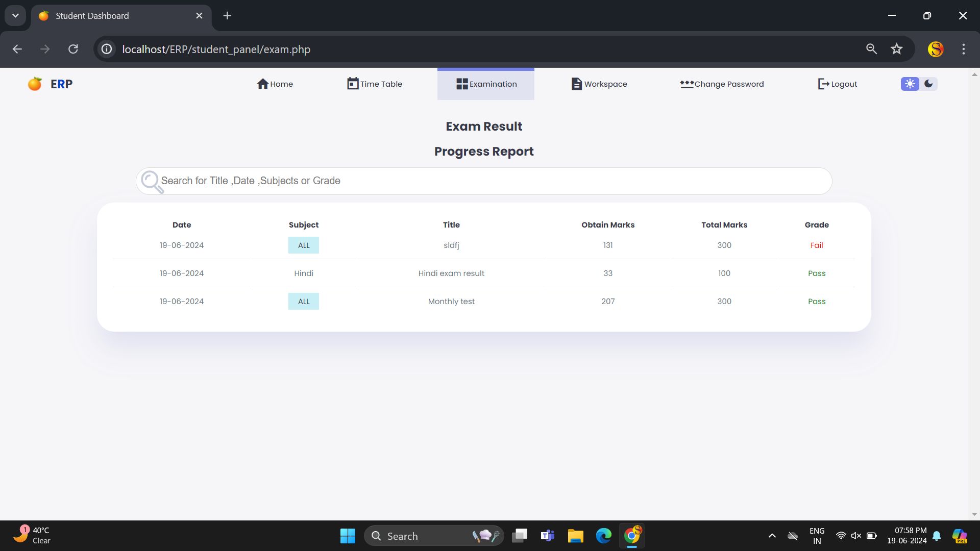Reload the exam page
This screenshot has width=980, height=551.
tap(73, 49)
